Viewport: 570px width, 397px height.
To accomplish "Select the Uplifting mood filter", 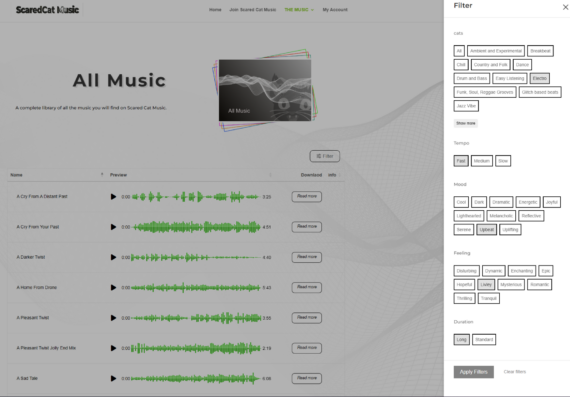I will click(x=510, y=229).
